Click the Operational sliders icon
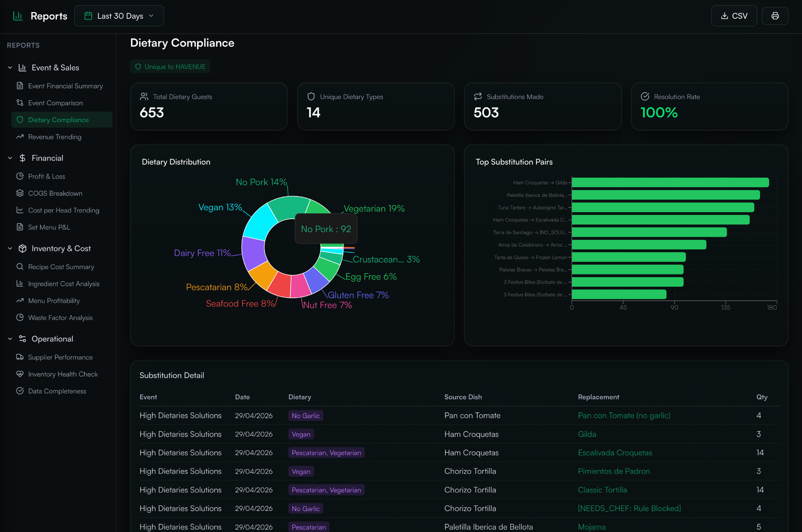Image resolution: width=802 pixels, height=532 pixels. (23, 339)
